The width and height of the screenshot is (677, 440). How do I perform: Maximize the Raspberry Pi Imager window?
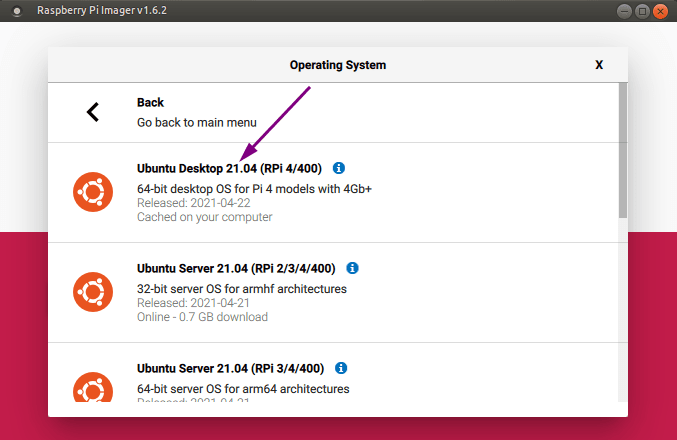[x=642, y=11]
